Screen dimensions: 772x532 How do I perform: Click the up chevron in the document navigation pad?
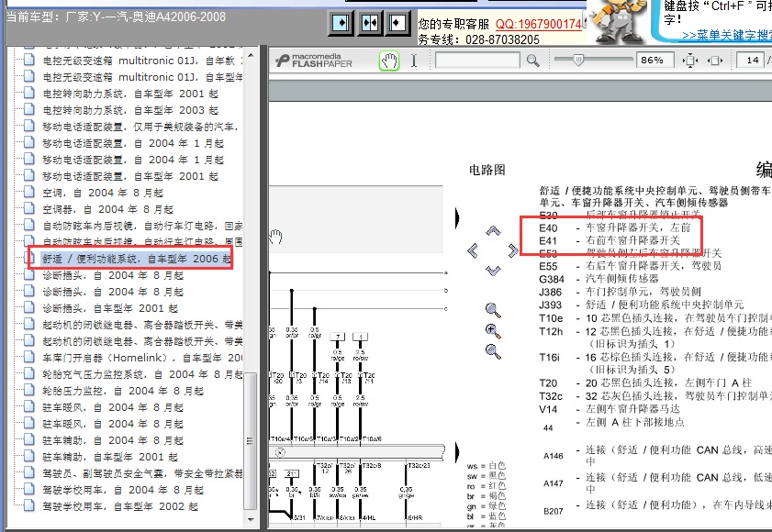(x=493, y=231)
